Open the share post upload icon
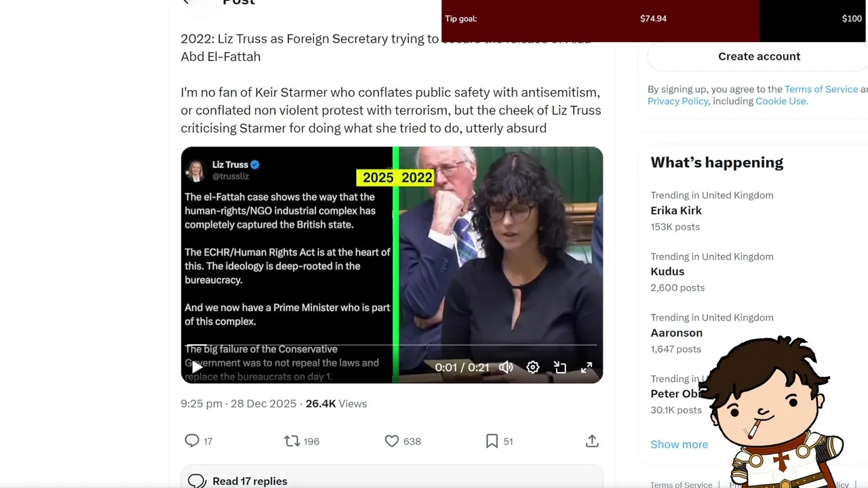 click(x=592, y=441)
